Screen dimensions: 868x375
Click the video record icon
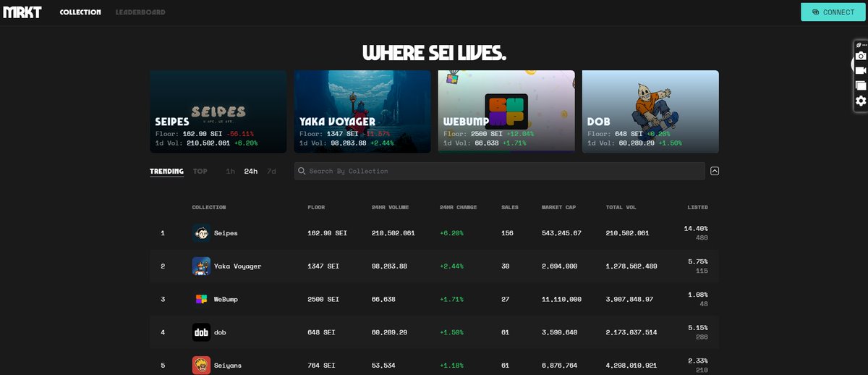861,70
